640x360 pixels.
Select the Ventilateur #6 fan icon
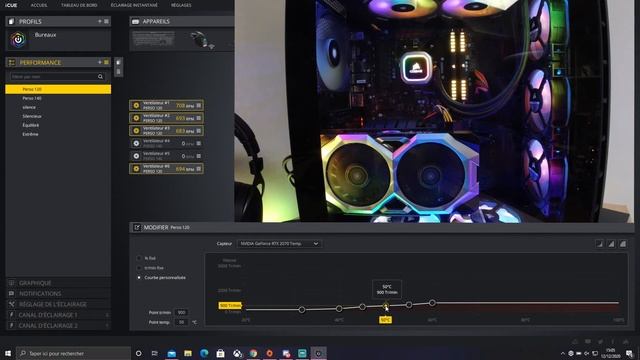[136, 169]
